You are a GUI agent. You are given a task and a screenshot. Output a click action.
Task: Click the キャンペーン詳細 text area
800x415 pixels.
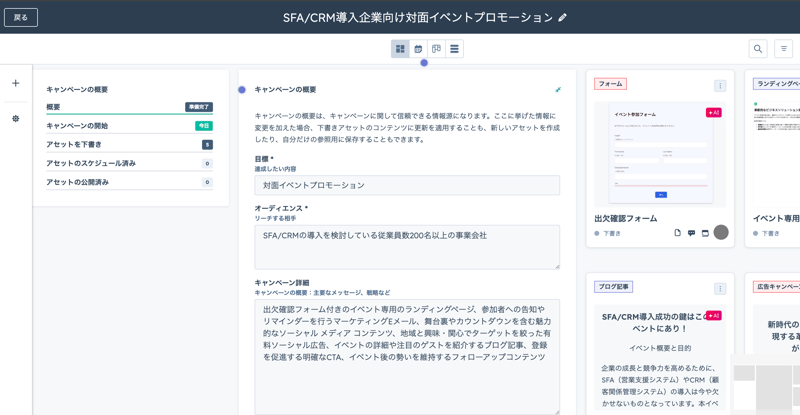407,357
